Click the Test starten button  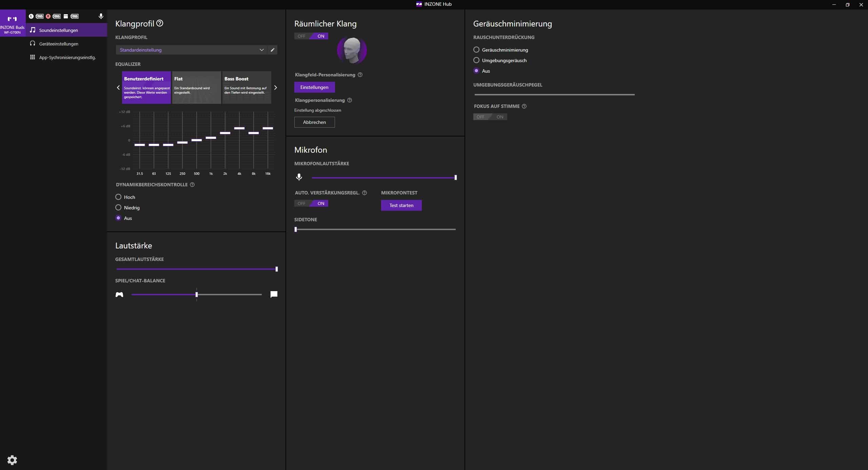[x=401, y=205]
